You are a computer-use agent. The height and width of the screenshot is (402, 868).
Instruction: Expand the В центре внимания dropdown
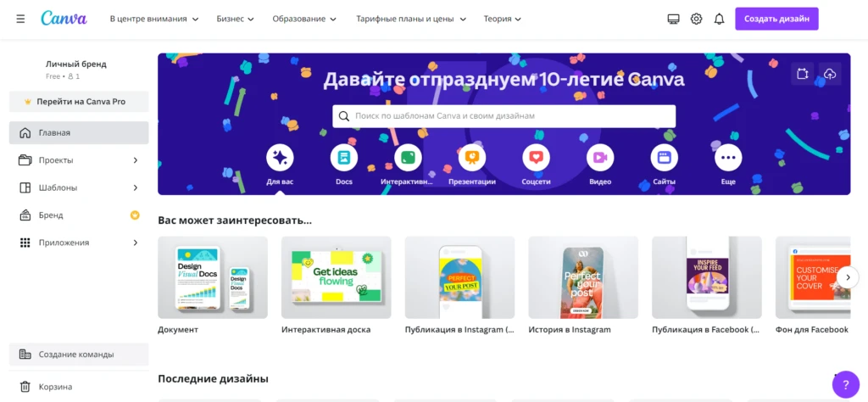(154, 19)
